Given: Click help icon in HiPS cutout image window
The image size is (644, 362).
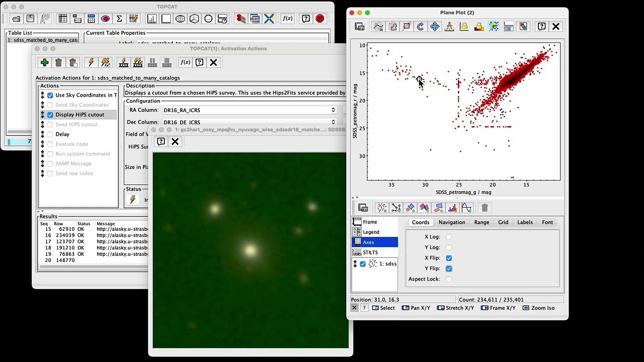Looking at the screenshot, I should pyautogui.click(x=161, y=142).
